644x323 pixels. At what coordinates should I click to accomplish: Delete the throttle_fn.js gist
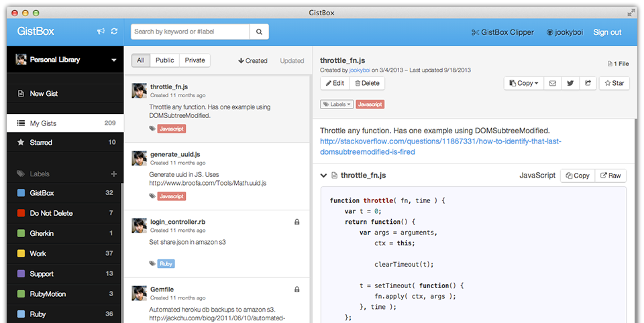coord(367,83)
